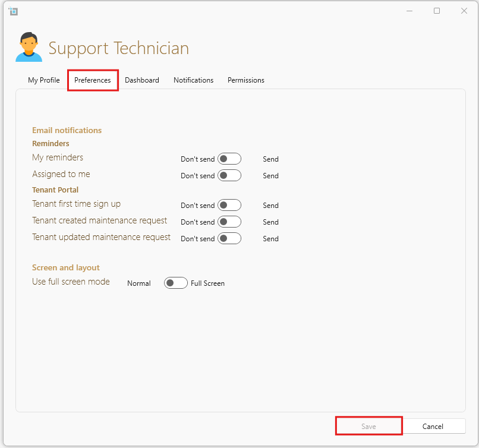Viewport: 479px width, 448px height.
Task: Click the Full Screen label text
Action: point(208,283)
